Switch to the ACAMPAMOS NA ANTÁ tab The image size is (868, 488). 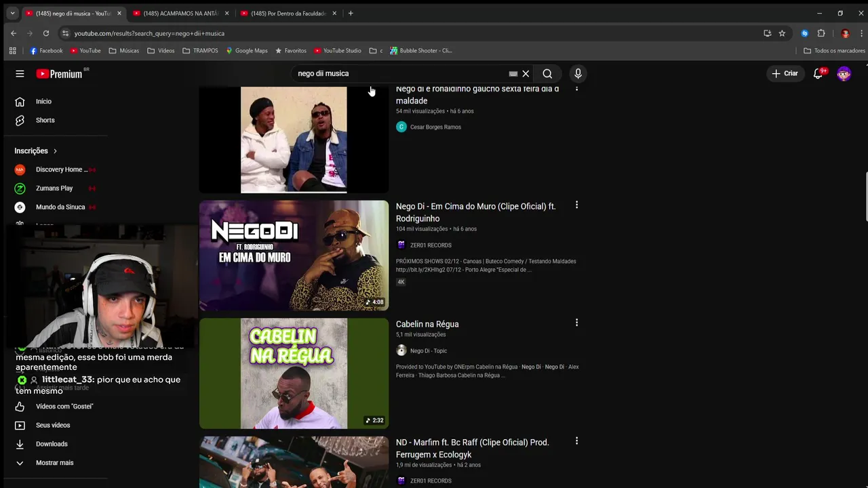(x=181, y=13)
